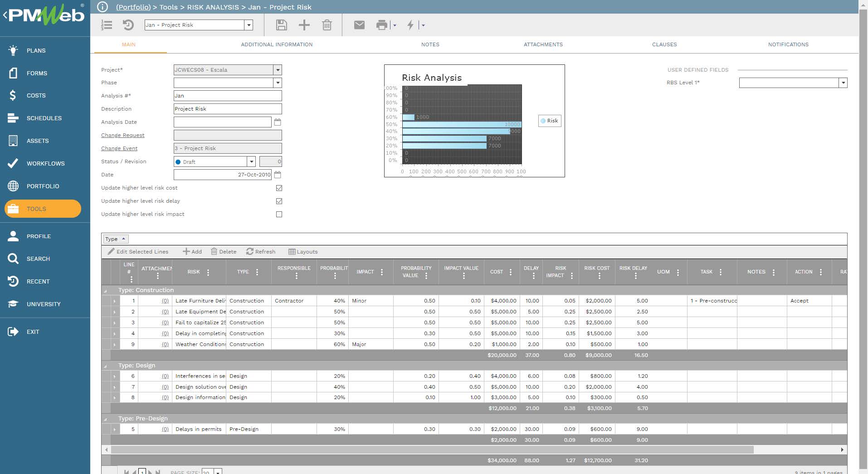This screenshot has height=474, width=868.
Task: Collapse the Type: Design group
Action: pyautogui.click(x=105, y=366)
